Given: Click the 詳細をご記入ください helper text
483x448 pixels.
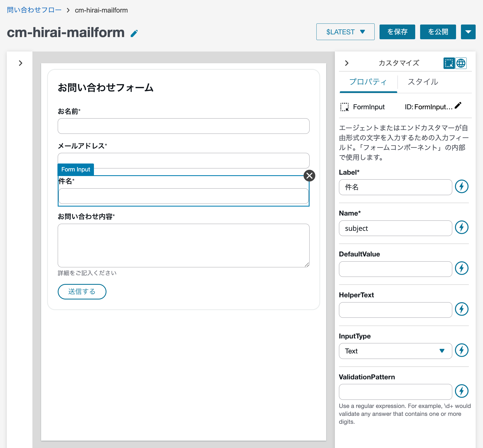Looking at the screenshot, I should coord(87,273).
